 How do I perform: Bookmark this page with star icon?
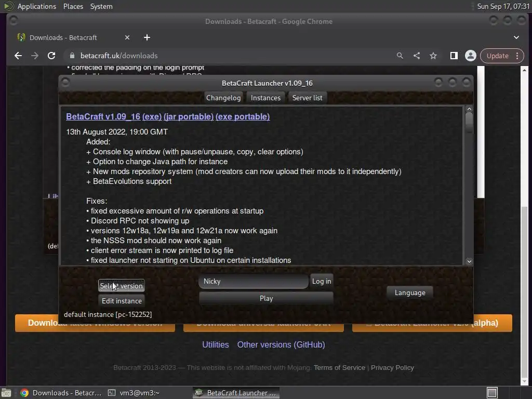click(x=433, y=56)
